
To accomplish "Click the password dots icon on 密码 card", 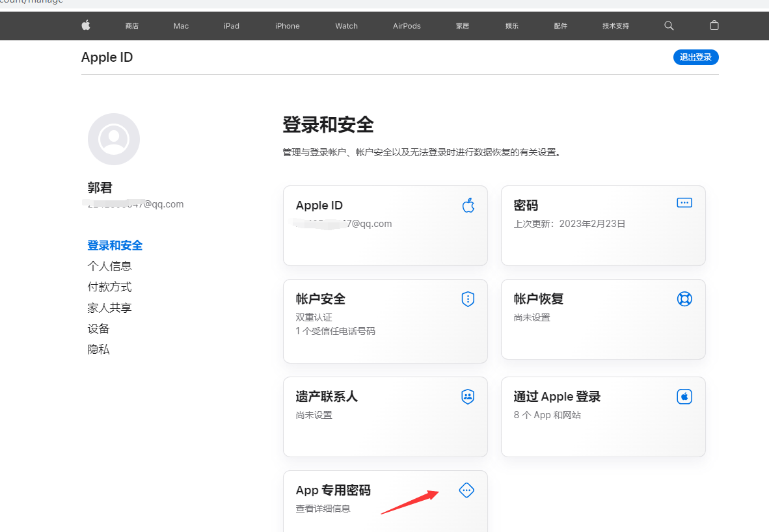I will [x=684, y=202].
